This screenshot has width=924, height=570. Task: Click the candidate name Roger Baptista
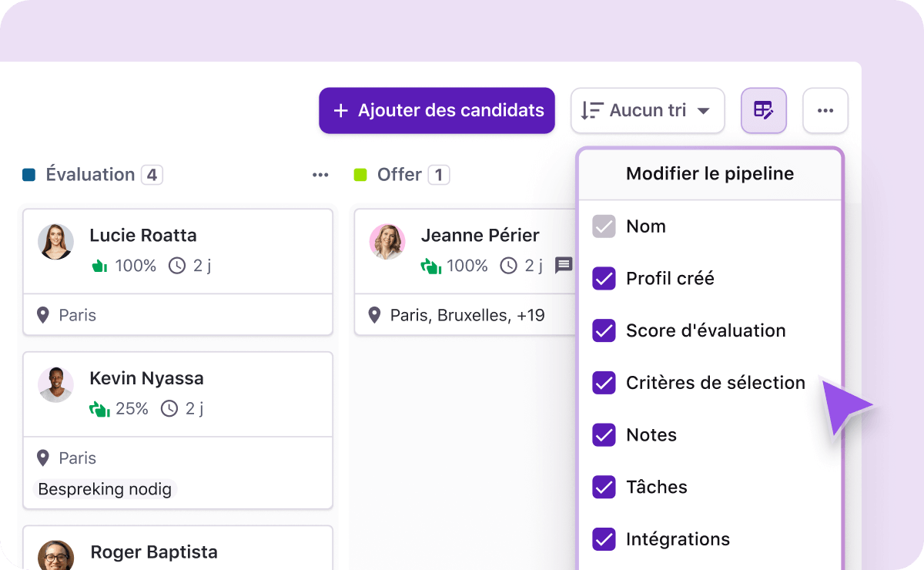154,552
